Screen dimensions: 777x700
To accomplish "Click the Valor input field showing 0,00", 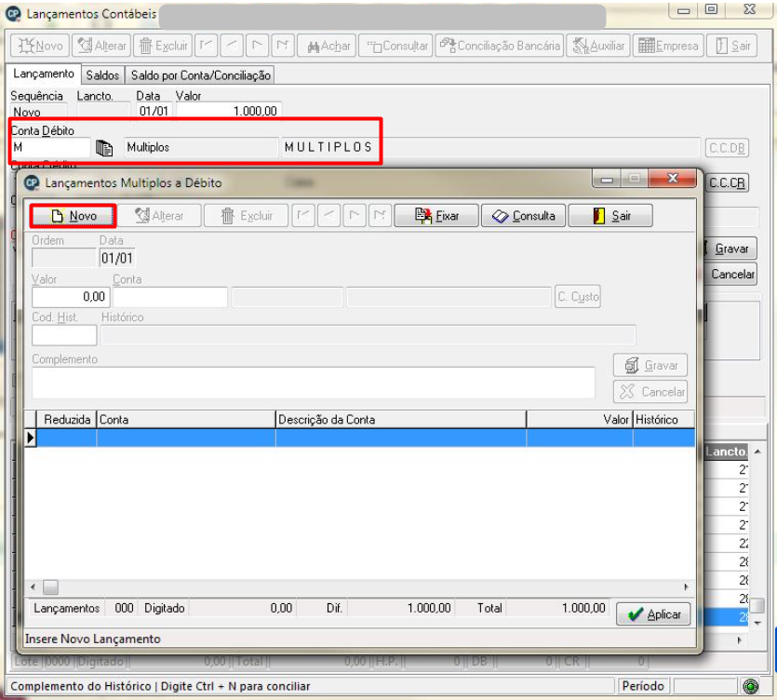I will pyautogui.click(x=71, y=297).
